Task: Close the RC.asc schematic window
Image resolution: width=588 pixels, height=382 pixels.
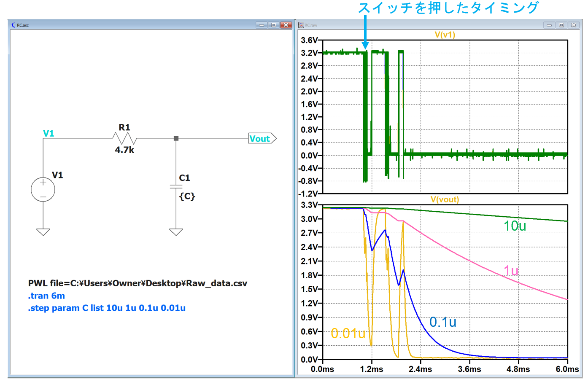Action: pos(286,25)
